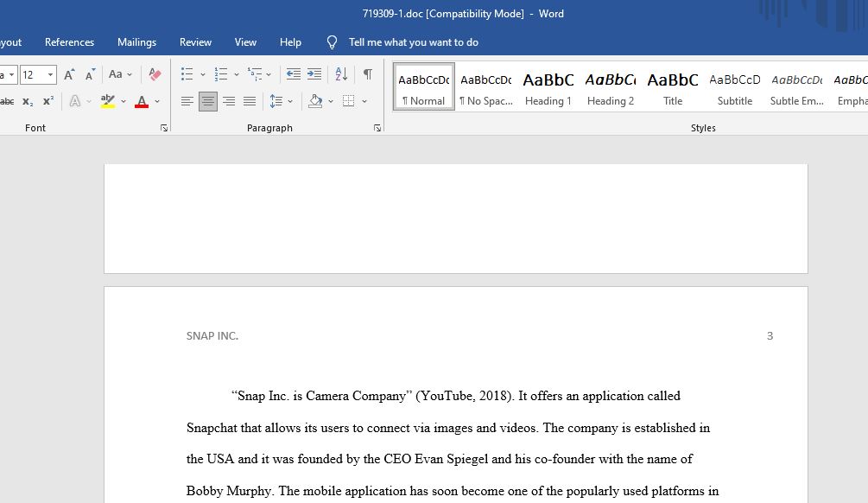Switch to the Review tab

[195, 42]
